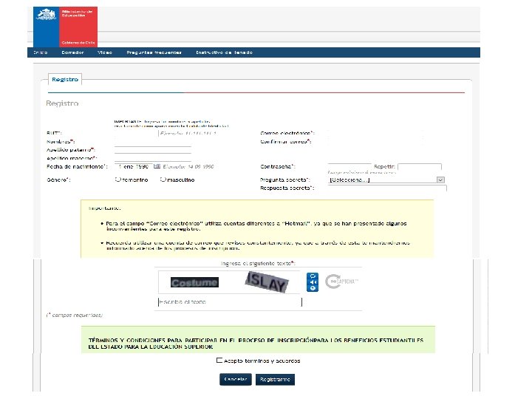Click the Registro page heading

click(62, 103)
